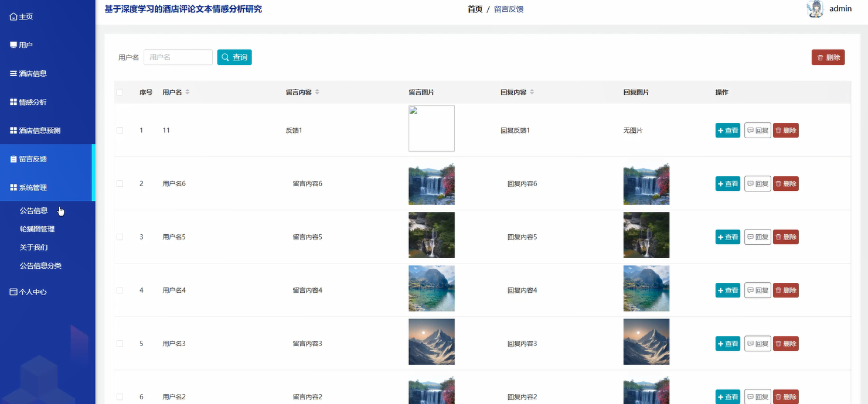868x404 pixels.
Task: Click 回复 for the 用户名3 row
Action: point(758,343)
